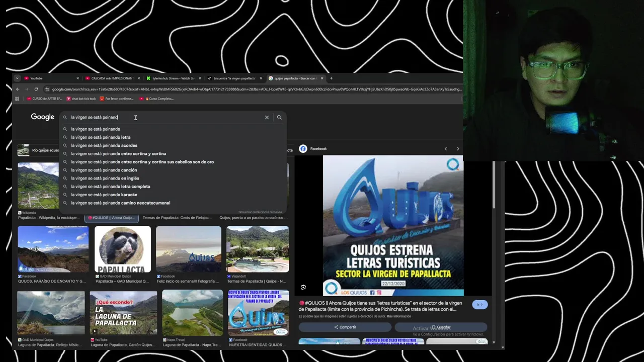
Task: Click the browser address bar URL
Action: coord(257,89)
